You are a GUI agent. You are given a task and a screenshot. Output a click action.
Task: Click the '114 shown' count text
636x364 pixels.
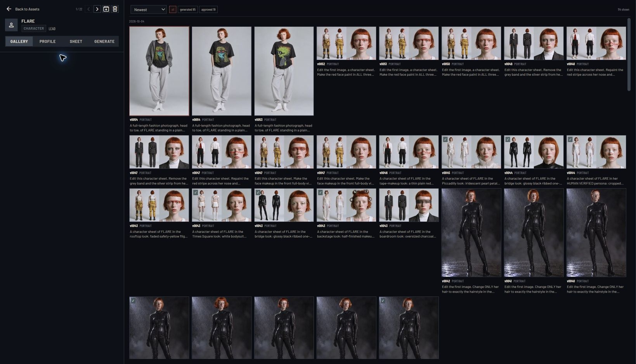(623, 10)
